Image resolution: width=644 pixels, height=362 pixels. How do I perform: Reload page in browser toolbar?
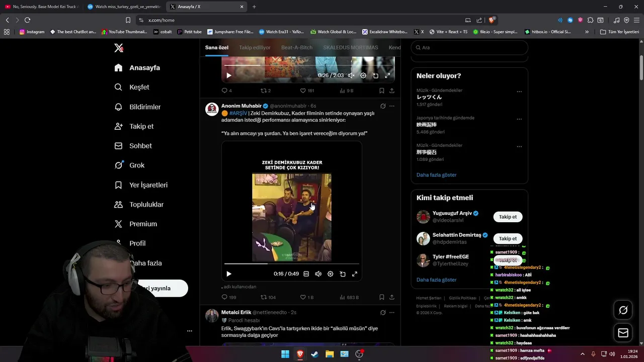(27, 20)
